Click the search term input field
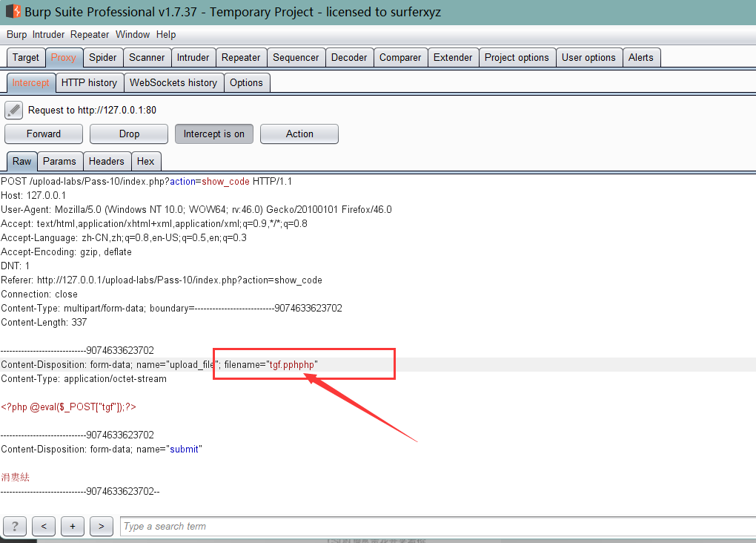The height and width of the screenshot is (543, 756). pyautogui.click(x=438, y=526)
